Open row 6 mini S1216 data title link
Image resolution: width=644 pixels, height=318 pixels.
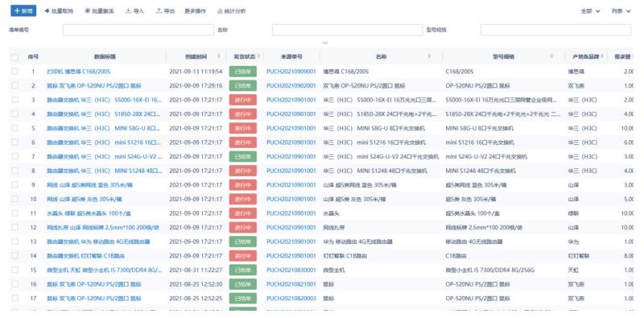pos(105,142)
